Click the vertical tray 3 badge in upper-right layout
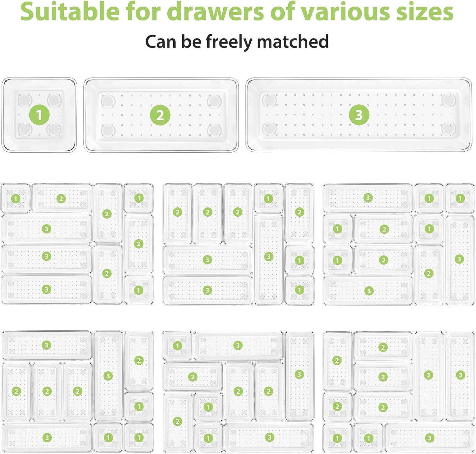The image size is (476, 454). (x=459, y=259)
